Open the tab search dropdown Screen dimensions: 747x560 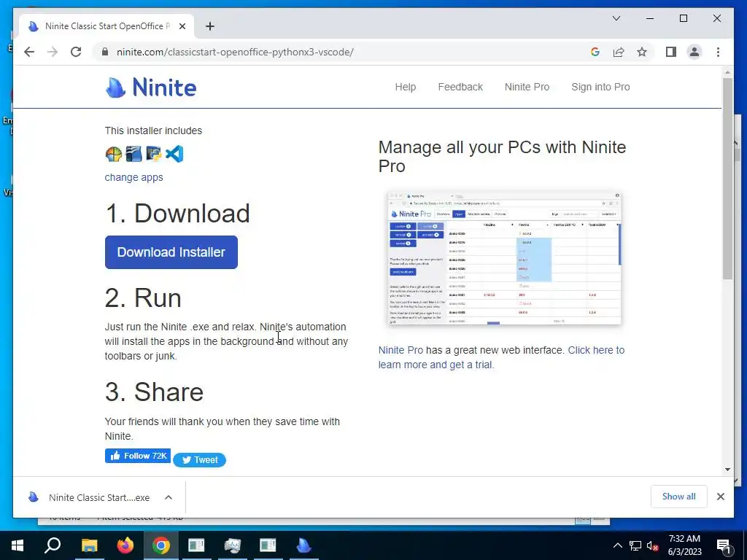coord(616,18)
